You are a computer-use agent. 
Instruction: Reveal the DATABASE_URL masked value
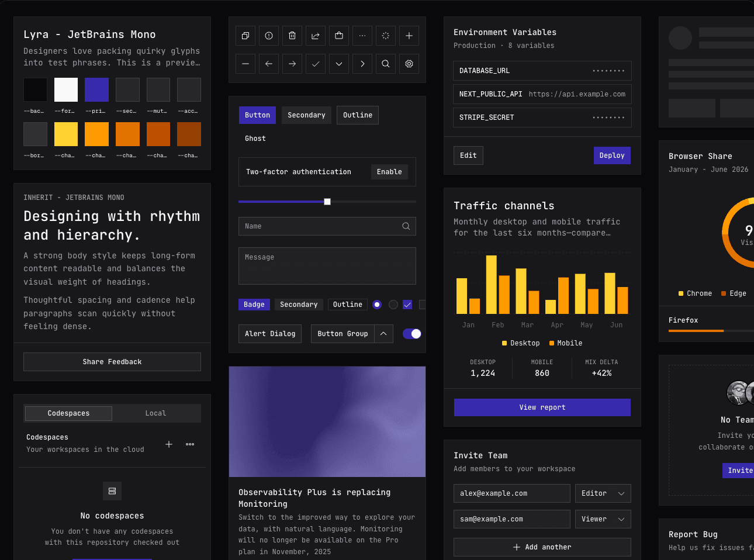[x=608, y=71]
